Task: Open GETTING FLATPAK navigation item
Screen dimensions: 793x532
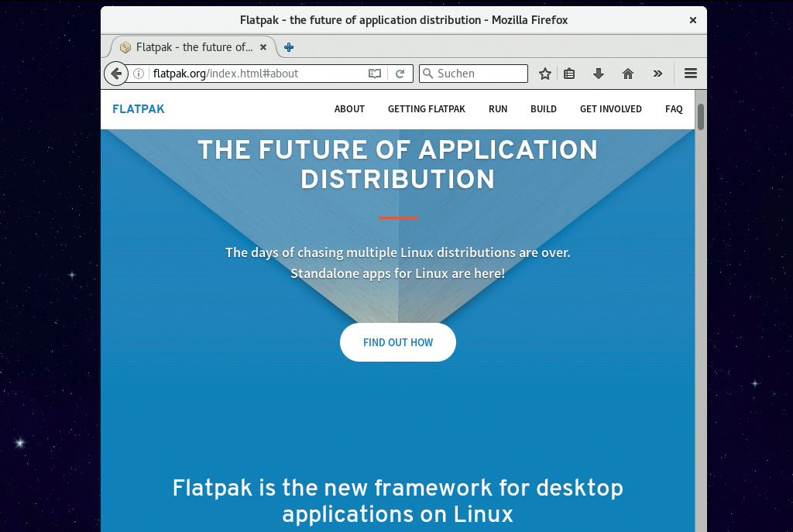Action: click(x=427, y=109)
